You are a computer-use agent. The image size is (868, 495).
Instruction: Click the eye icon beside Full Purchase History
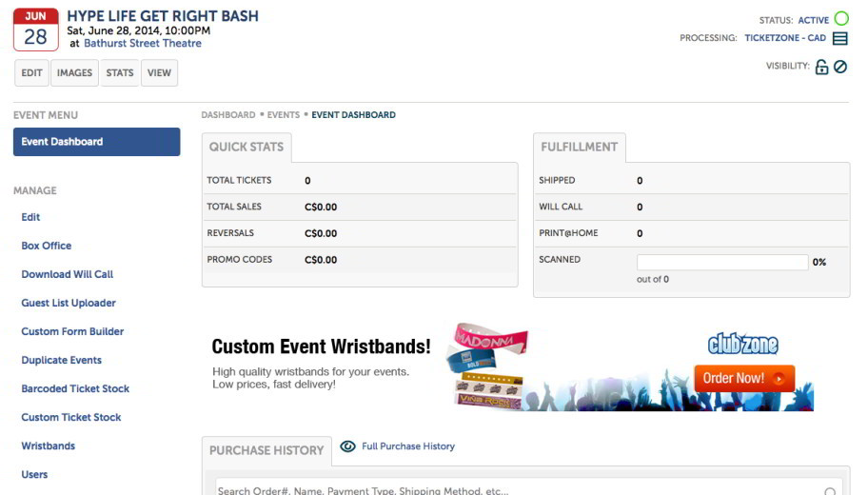coord(347,446)
